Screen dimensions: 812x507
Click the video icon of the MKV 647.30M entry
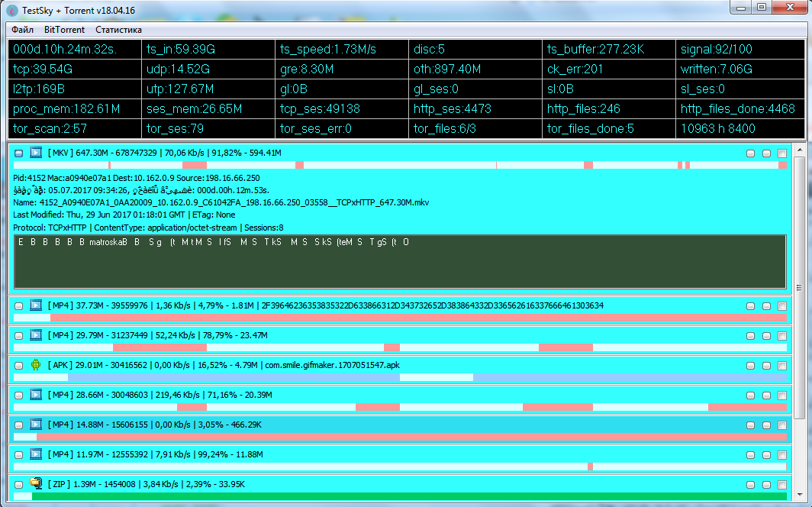point(36,153)
